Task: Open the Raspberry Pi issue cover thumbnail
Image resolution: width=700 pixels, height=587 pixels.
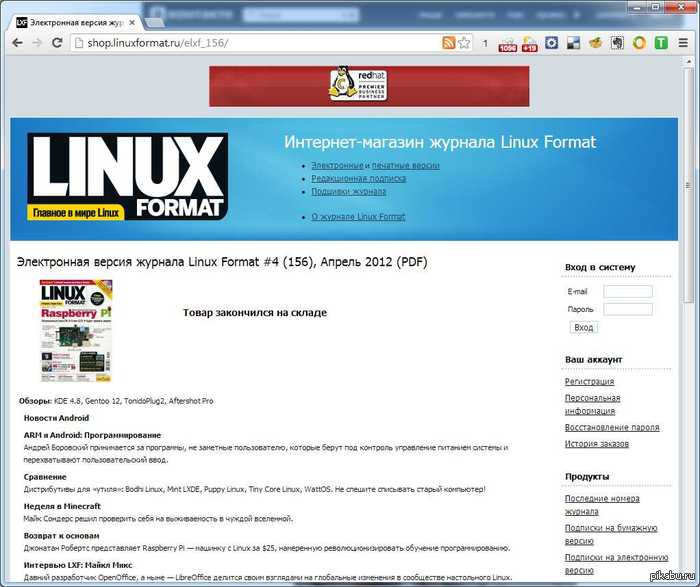Action: point(76,331)
